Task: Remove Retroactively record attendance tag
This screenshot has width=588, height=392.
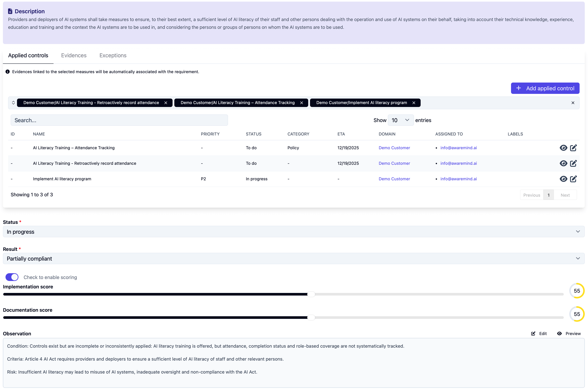Action: click(x=166, y=103)
